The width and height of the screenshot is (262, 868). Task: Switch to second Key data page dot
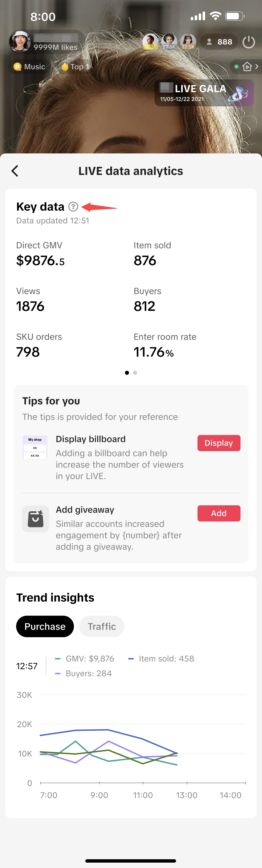pos(135,373)
